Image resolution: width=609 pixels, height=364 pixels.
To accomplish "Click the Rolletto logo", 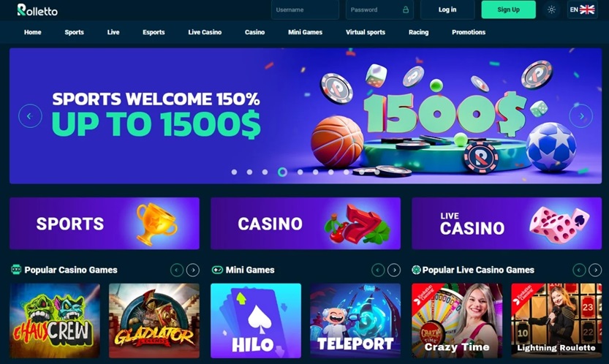I will pos(37,10).
